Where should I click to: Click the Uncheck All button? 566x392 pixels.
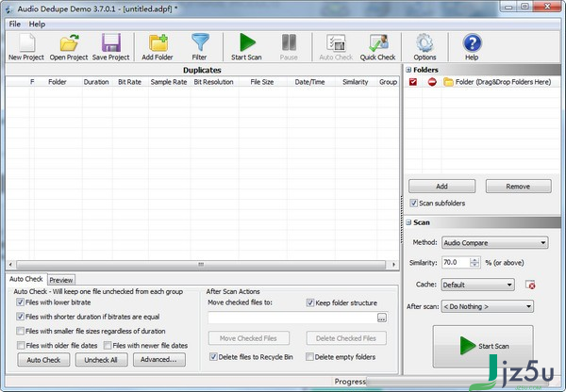[101, 360]
